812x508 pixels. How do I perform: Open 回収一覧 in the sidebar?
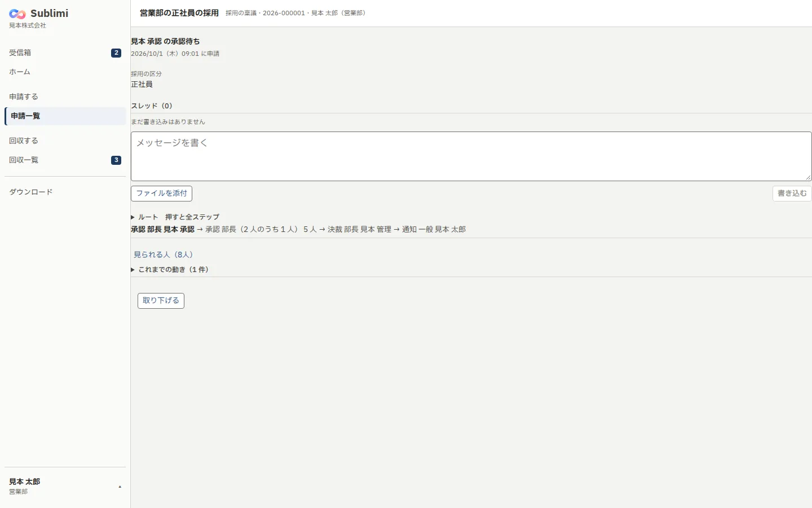pos(65,160)
